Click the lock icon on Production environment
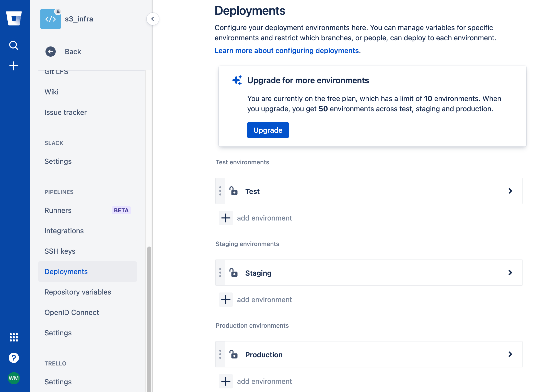Screen dimensions: 534x392 click(233, 354)
